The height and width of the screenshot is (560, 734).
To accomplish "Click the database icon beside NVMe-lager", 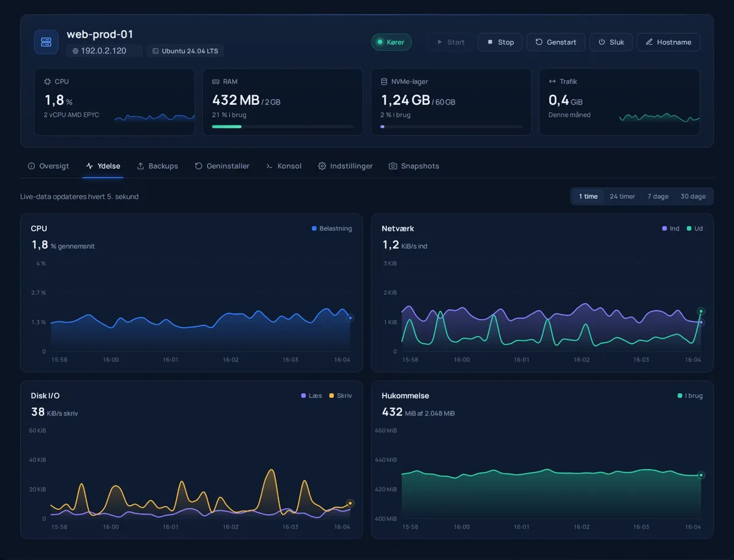I will click(x=384, y=81).
